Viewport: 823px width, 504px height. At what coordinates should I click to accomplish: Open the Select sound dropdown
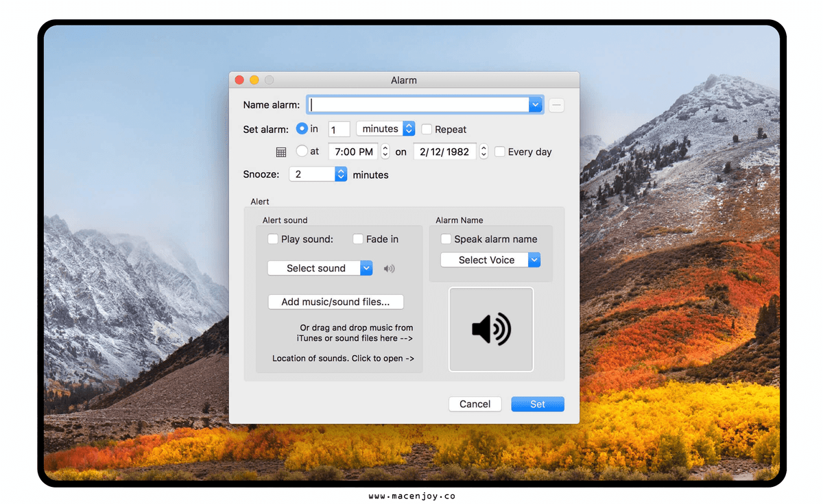point(320,268)
